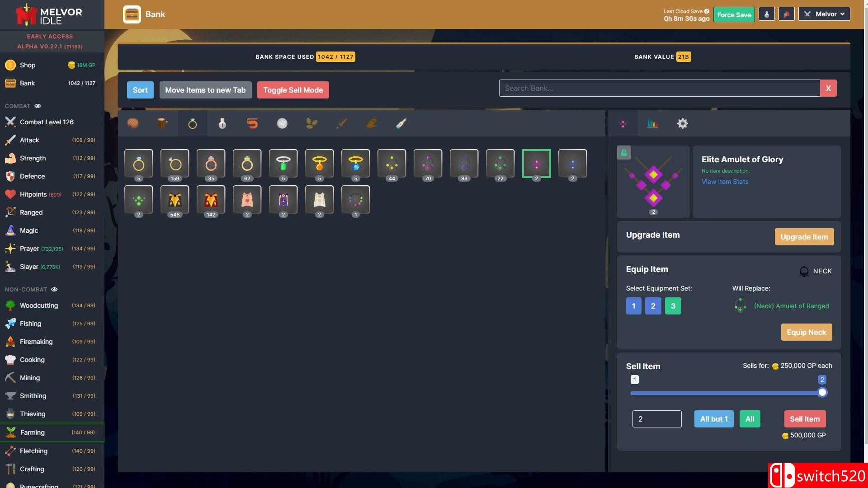Select equipment set 2
868x488 pixels.
(653, 306)
